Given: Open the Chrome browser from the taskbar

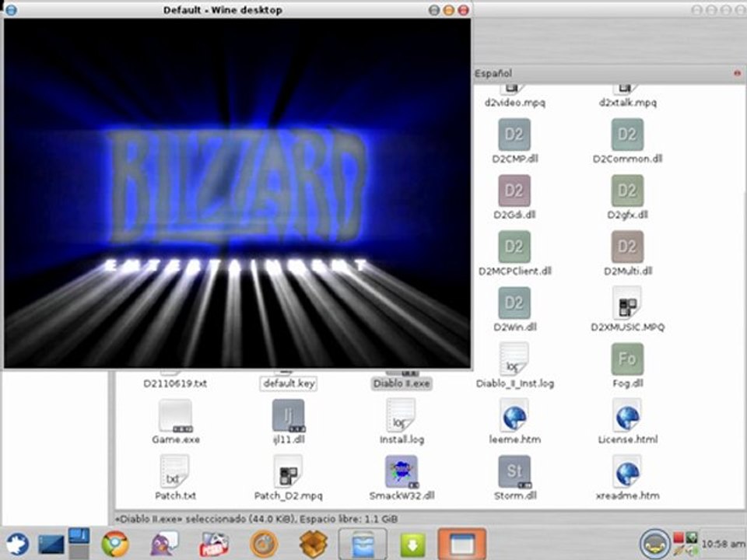Looking at the screenshot, I should tap(115, 544).
